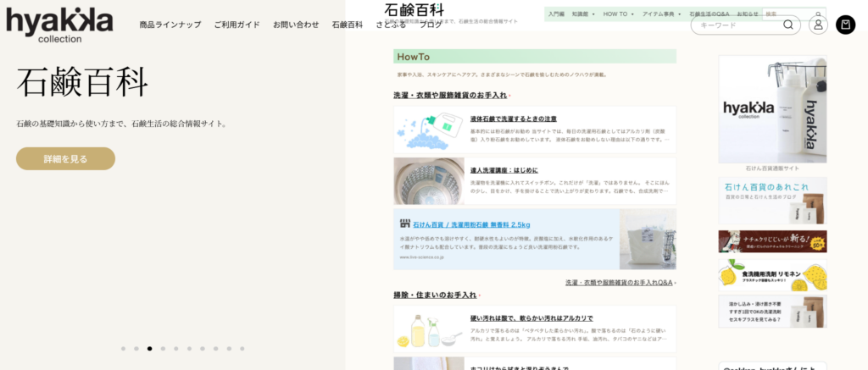Screen dimensions: 868x370
Task: Click the liquid soap bottle illustration thumbnail
Action: click(x=429, y=130)
